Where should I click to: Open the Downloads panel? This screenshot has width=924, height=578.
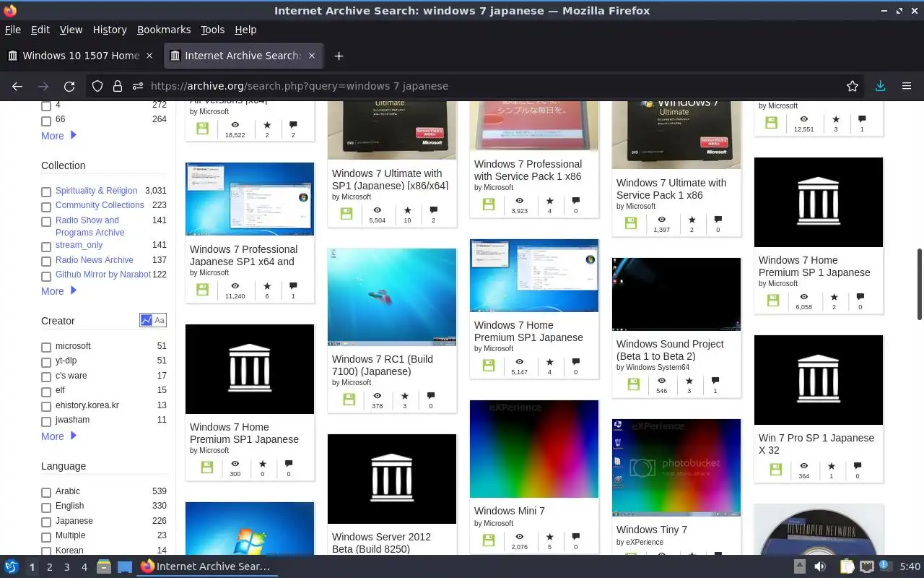pyautogui.click(x=880, y=86)
